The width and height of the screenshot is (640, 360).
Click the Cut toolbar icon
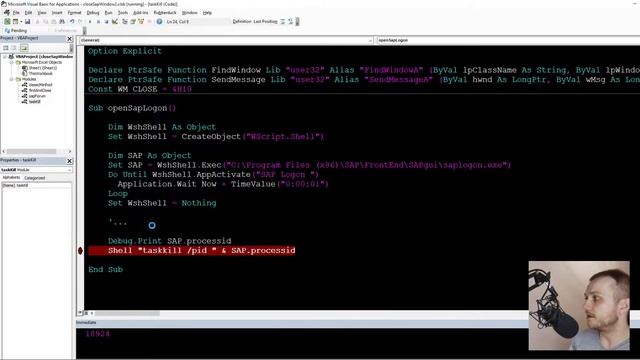pyautogui.click(x=38, y=21)
